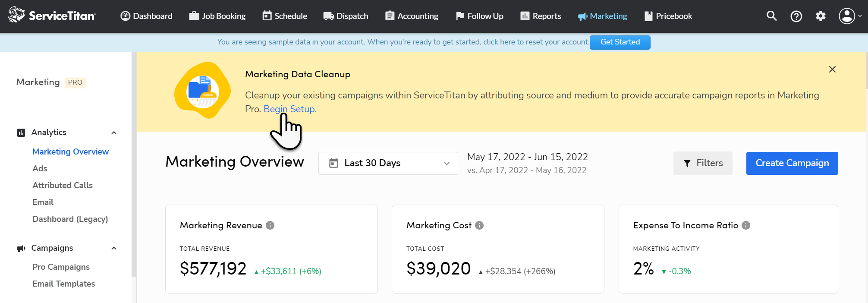Click the search magnifier icon
This screenshot has height=303, width=868.
(x=771, y=16)
